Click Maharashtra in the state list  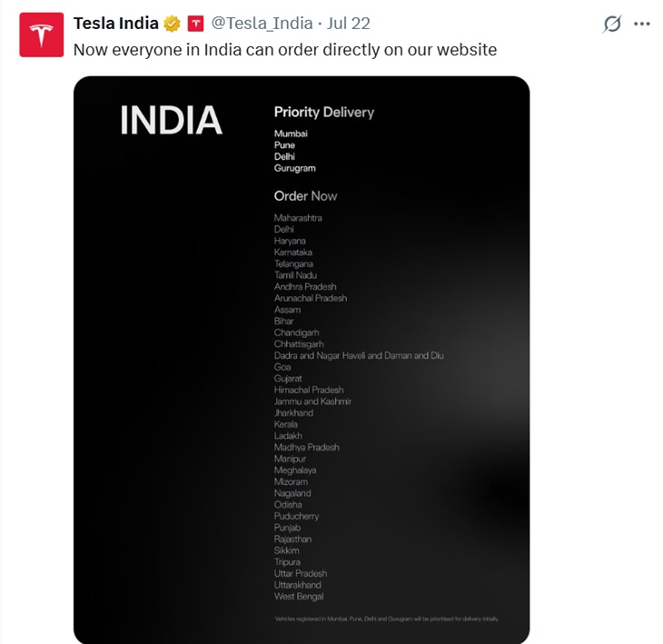298,218
